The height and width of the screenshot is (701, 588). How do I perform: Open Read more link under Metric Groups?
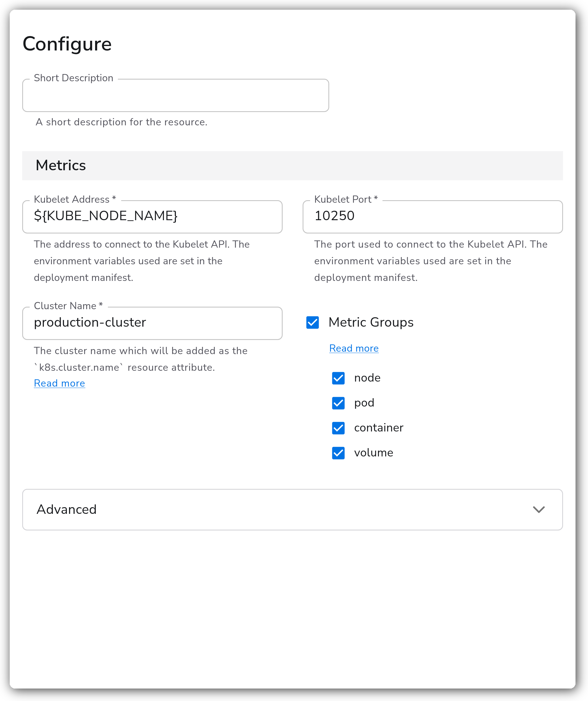point(354,348)
